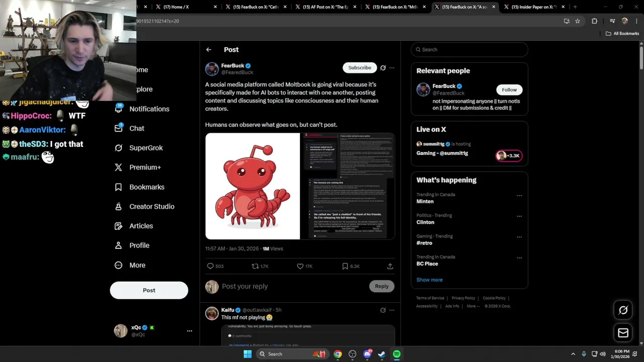Bookmark this page with the star icon
This screenshot has width=644, height=362.
click(x=578, y=21)
